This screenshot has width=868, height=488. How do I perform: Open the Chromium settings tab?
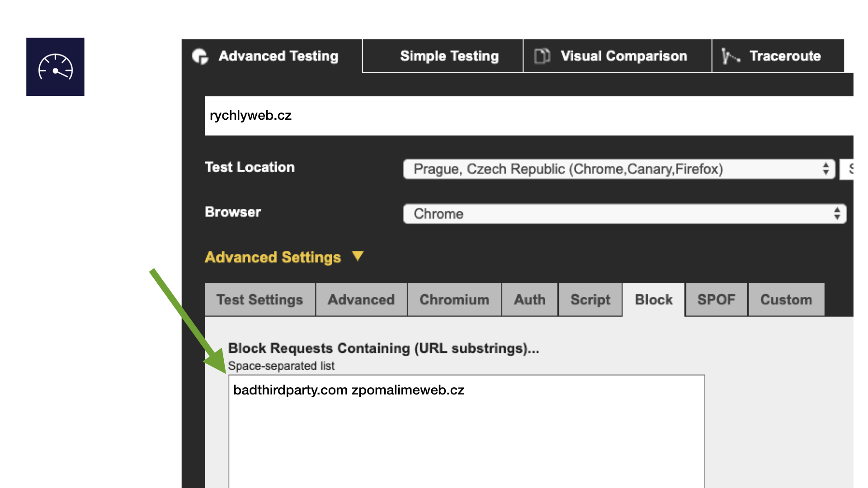[454, 300]
